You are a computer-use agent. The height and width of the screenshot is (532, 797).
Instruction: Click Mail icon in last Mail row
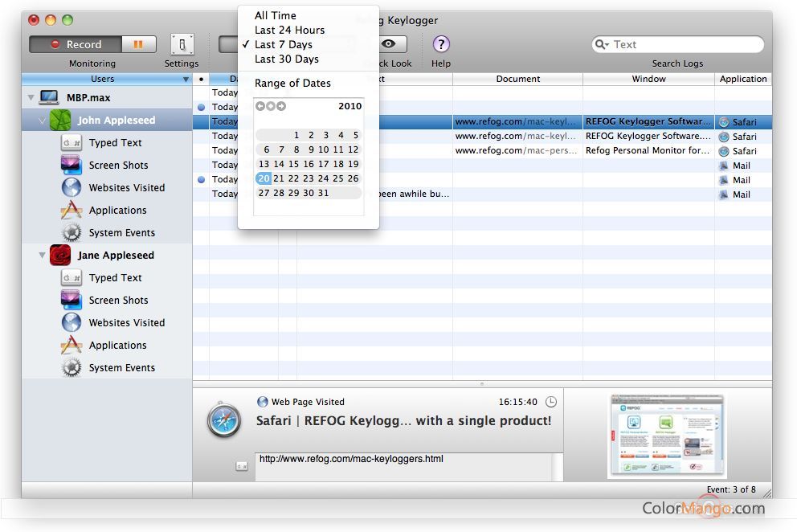click(724, 194)
